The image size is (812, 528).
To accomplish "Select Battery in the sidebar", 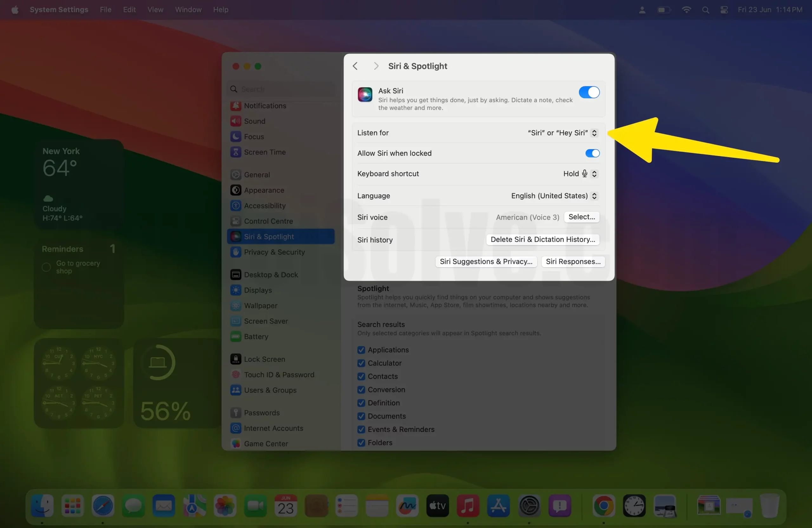I will pos(280,337).
